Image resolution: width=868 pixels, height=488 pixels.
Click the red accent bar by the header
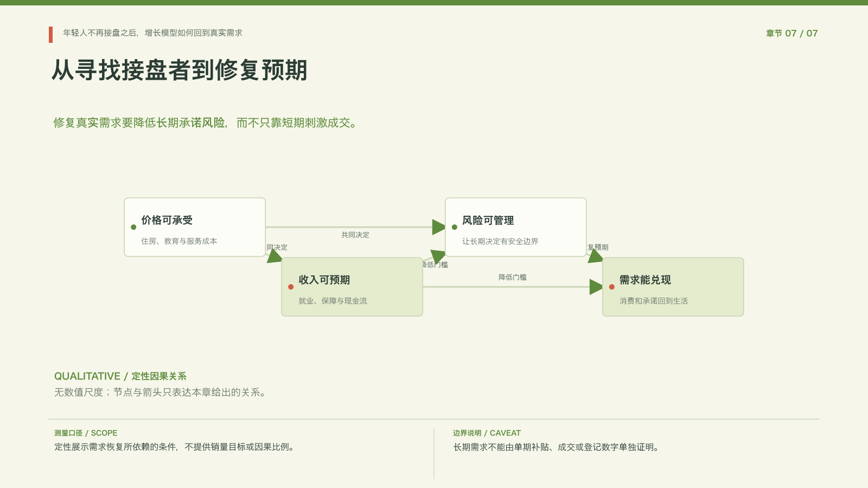(x=50, y=35)
